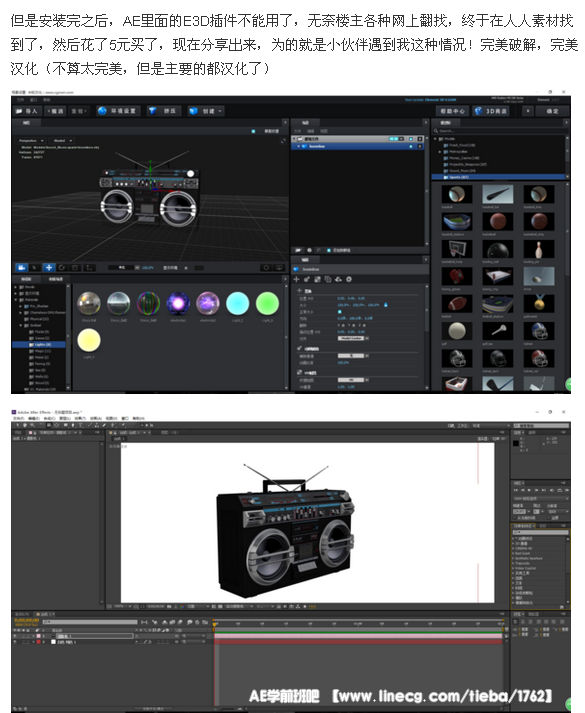Choose the green Light material sphere
The image size is (585, 713).
(267, 303)
